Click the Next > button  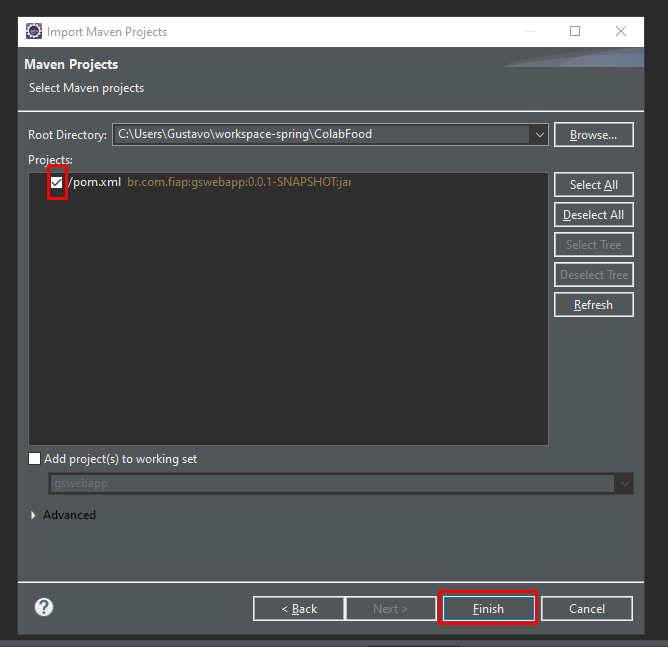pyautogui.click(x=391, y=609)
